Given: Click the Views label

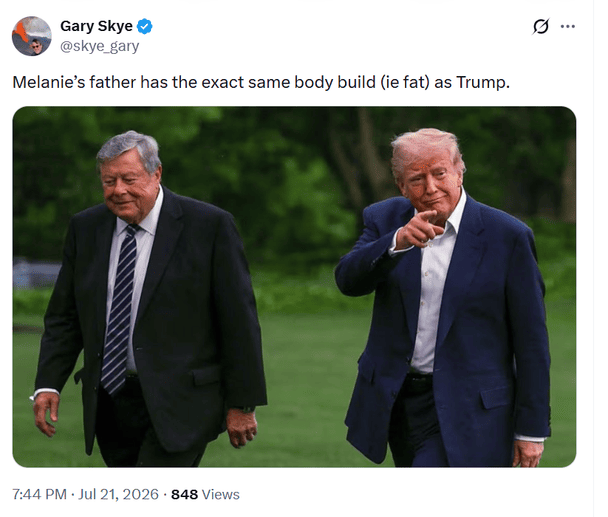Looking at the screenshot, I should coord(221,494).
